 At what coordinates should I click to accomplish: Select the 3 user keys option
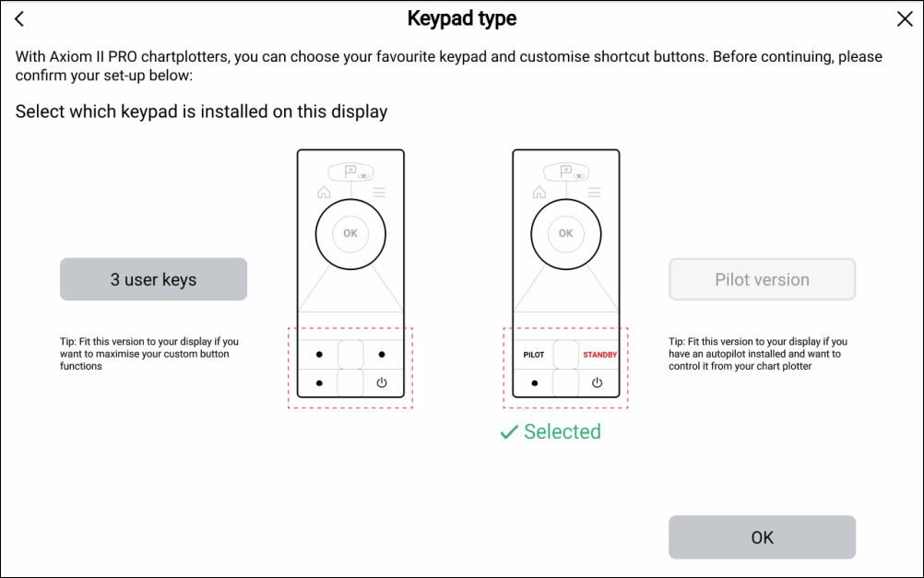pyautogui.click(x=153, y=279)
